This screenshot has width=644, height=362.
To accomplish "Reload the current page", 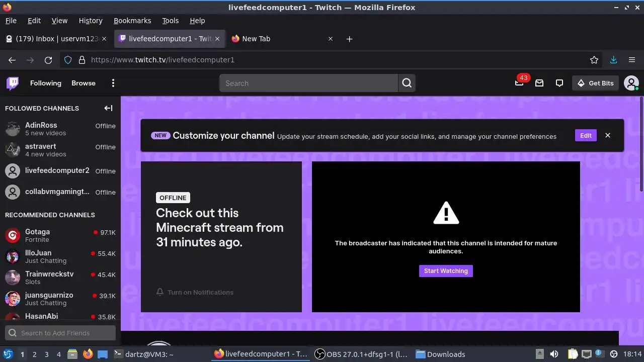I will pyautogui.click(x=48, y=60).
